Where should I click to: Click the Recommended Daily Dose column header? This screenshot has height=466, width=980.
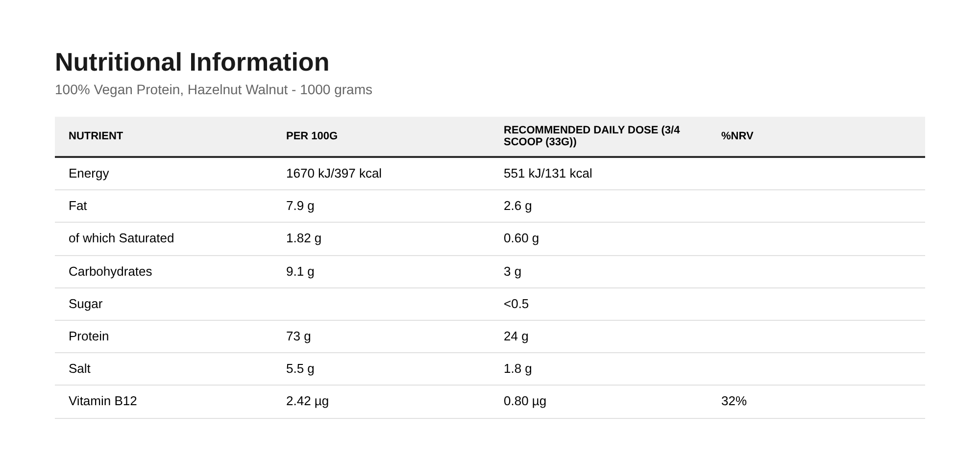(592, 136)
